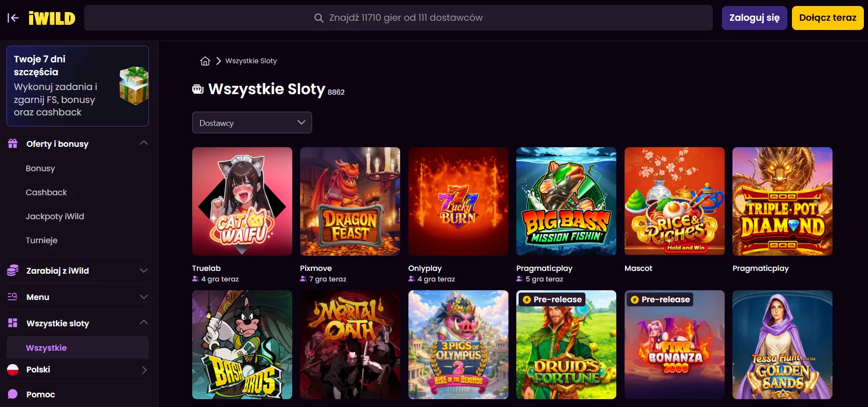Click players icon under Pixmove
868x407 pixels.
(x=303, y=279)
